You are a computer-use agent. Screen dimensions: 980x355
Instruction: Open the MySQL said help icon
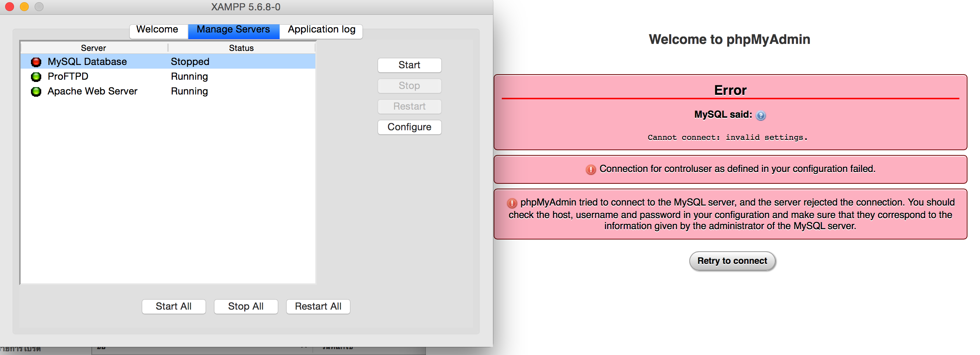pos(760,116)
